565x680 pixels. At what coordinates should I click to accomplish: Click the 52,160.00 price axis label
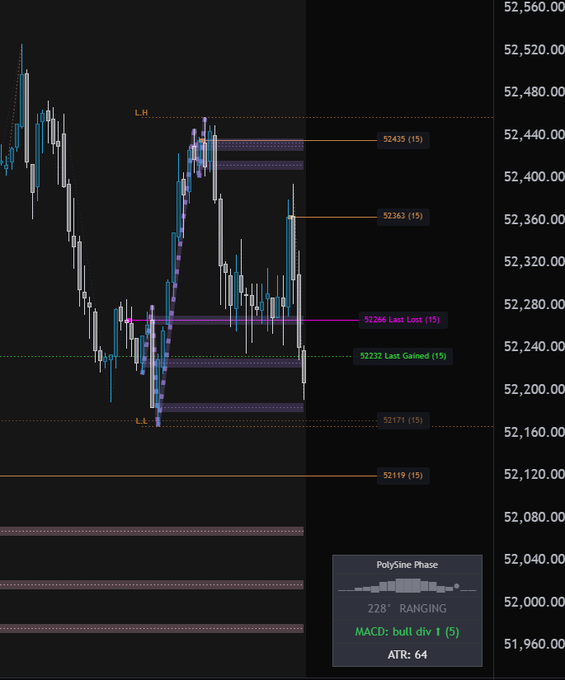point(534,432)
